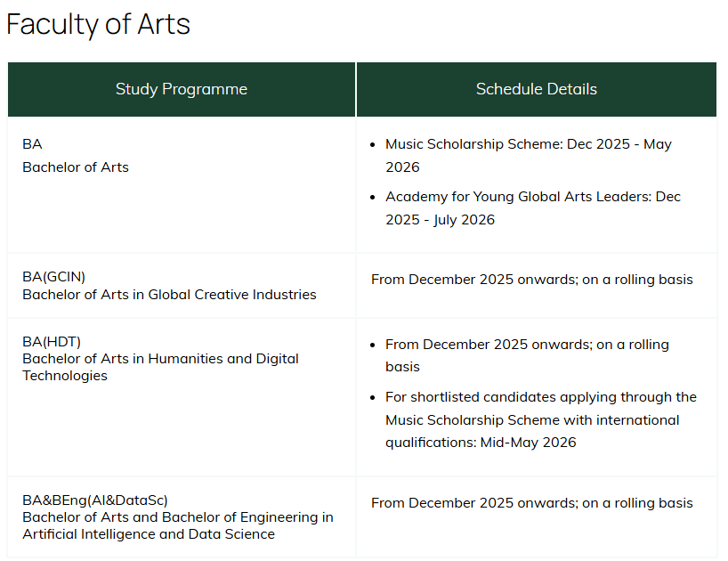Click the BA programme code

coord(32,144)
